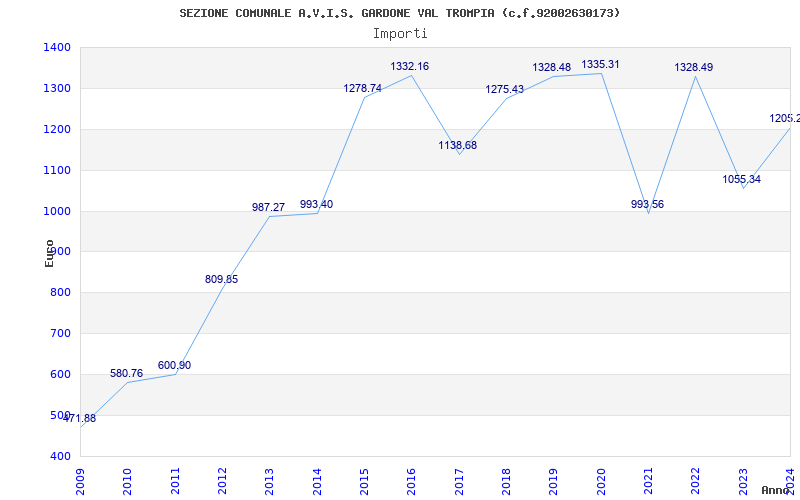
Task: Select the 1332.16 data label
Action: coord(410,66)
